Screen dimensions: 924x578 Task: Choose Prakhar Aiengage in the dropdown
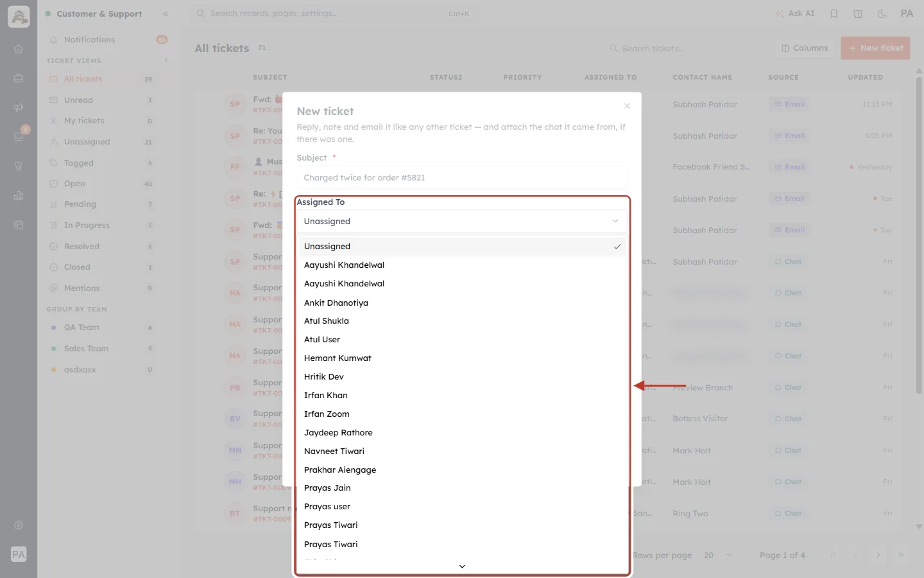click(462, 470)
